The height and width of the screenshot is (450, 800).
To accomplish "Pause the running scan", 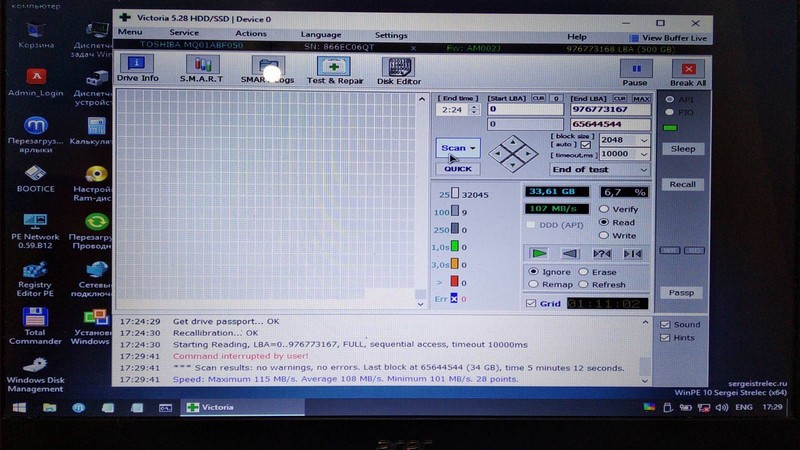I will (x=635, y=72).
